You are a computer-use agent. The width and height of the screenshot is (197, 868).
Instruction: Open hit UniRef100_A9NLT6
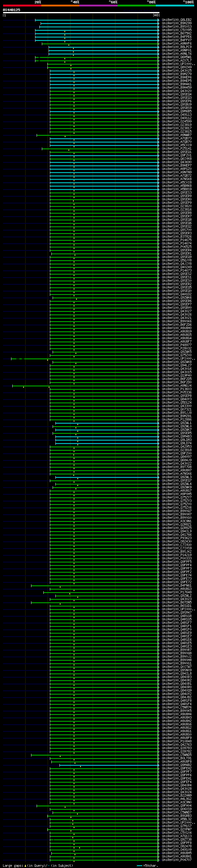coord(177,54)
